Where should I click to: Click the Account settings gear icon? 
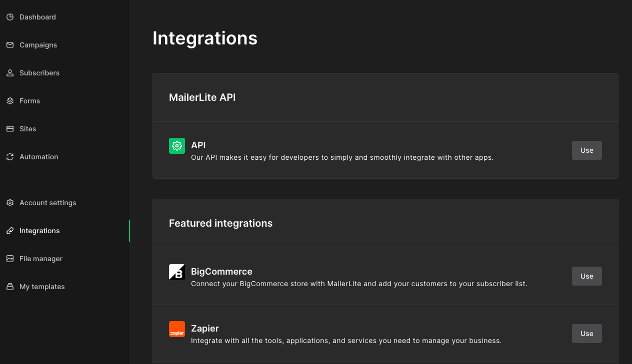(10, 203)
